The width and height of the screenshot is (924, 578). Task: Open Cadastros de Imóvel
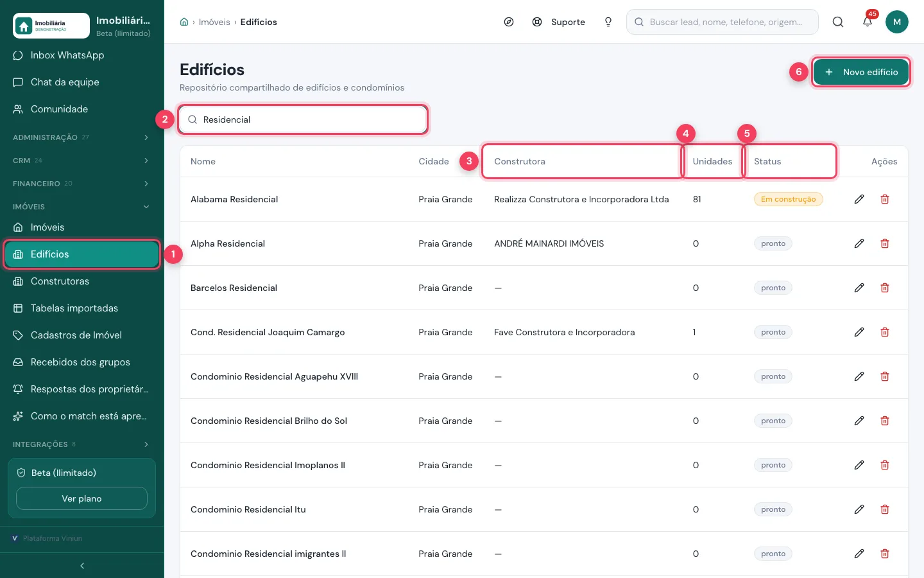82,335
